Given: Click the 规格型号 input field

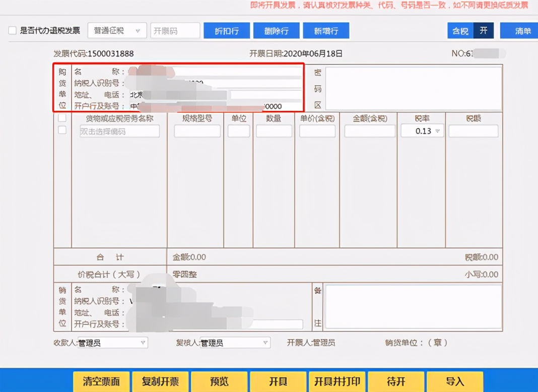Looking at the screenshot, I should tap(197, 131).
